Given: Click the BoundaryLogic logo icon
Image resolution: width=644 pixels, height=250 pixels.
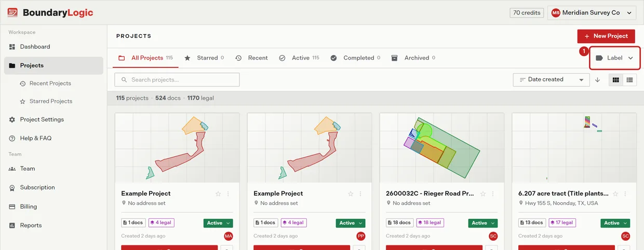Looking at the screenshot, I should [12, 12].
